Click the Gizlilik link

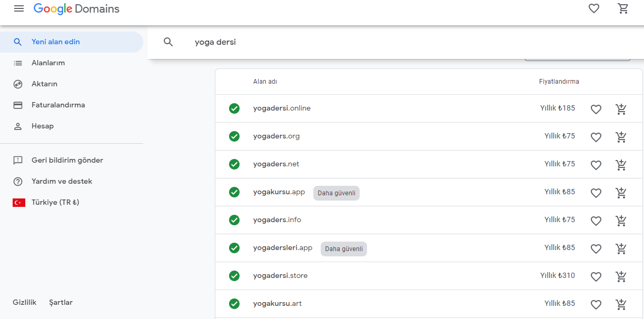[x=24, y=303]
